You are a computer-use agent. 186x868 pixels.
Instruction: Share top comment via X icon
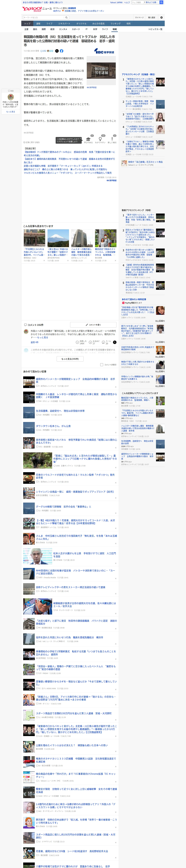coord(115,342)
